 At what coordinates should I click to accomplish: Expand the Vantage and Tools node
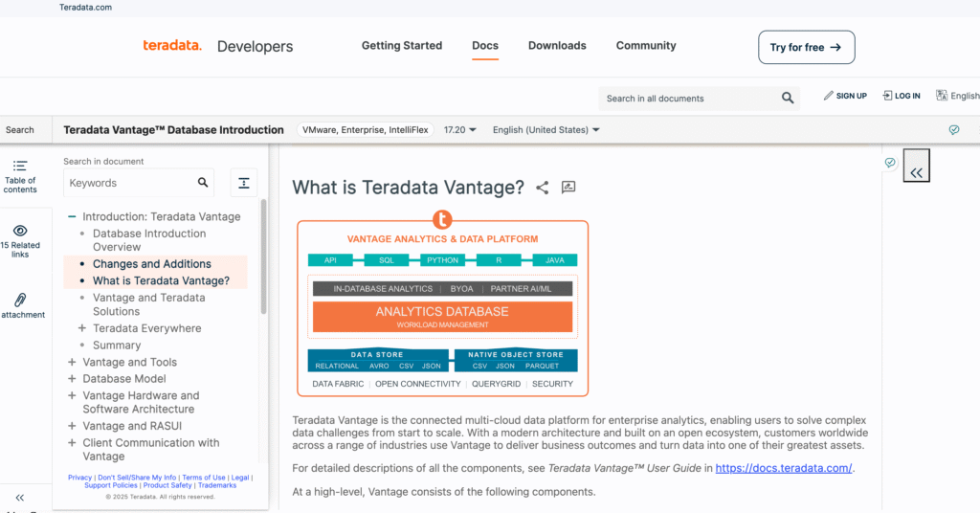click(72, 362)
